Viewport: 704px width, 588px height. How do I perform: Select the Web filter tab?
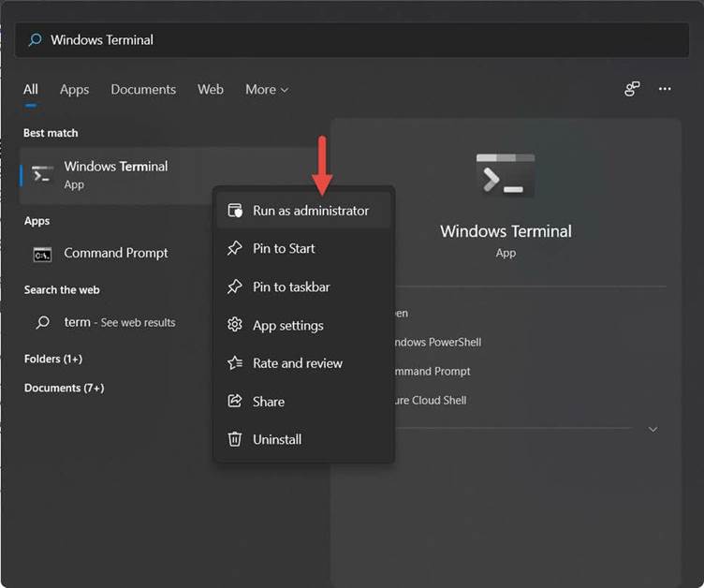211,89
